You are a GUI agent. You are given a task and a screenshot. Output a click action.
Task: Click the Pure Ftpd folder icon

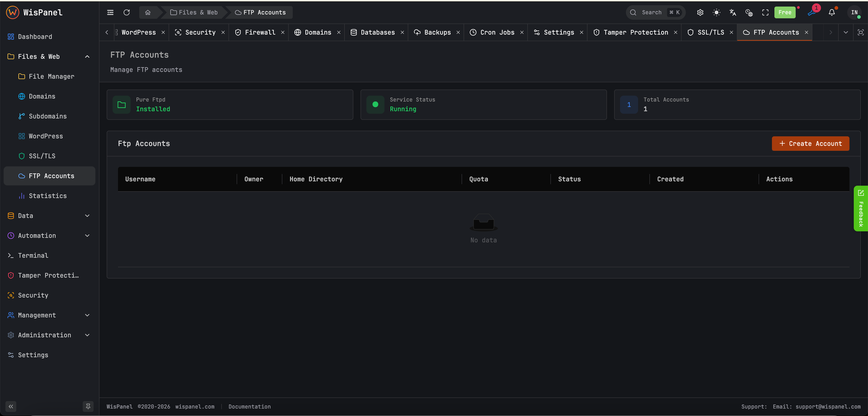122,104
